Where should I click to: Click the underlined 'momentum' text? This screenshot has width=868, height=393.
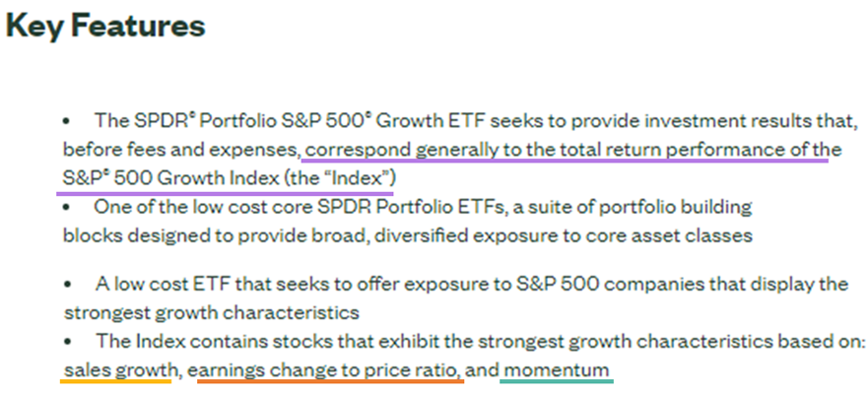coord(556,369)
